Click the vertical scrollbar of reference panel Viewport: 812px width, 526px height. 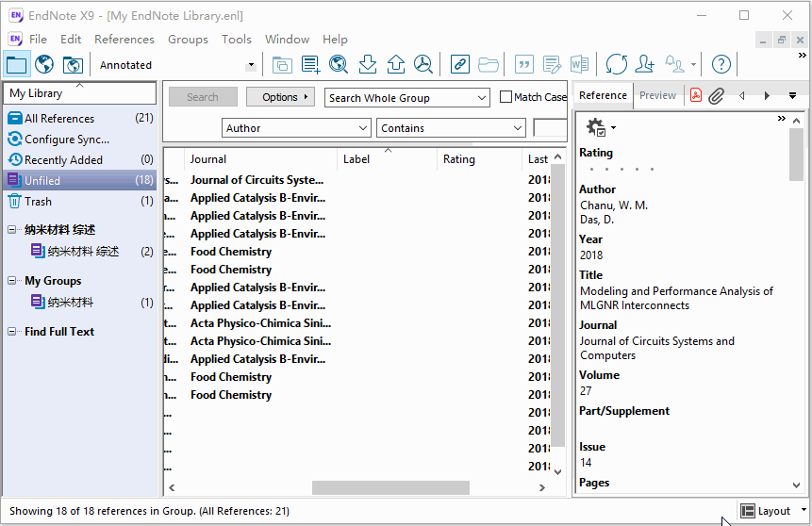click(796, 155)
